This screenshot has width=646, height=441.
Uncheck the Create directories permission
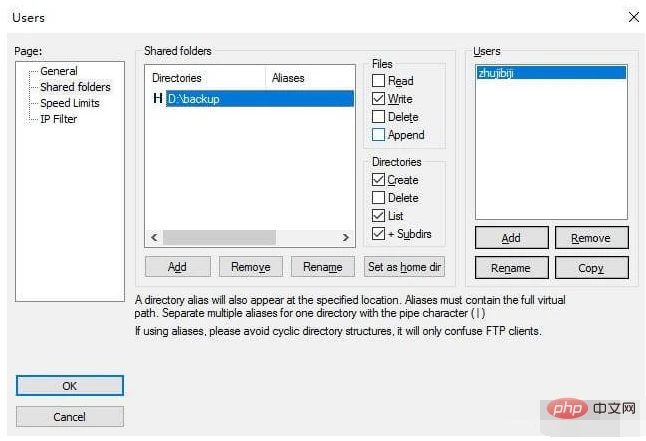point(378,179)
